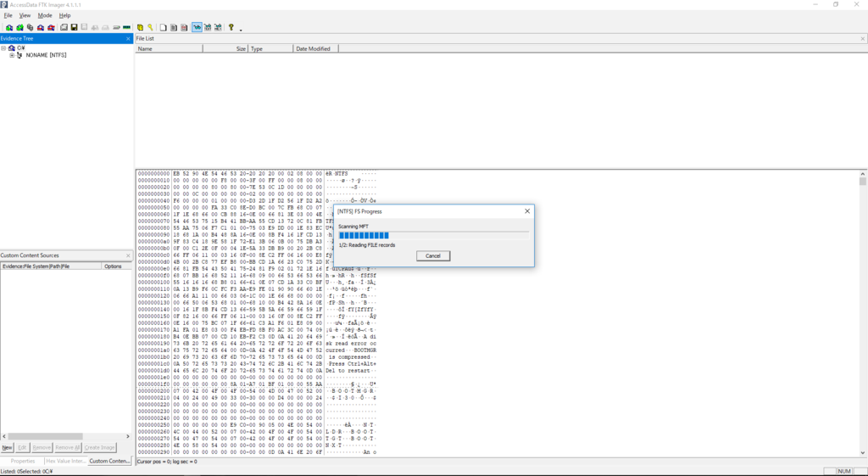868x476 pixels.
Task: Click the Evidence:File System|Path|File column header
Action: tap(51, 266)
